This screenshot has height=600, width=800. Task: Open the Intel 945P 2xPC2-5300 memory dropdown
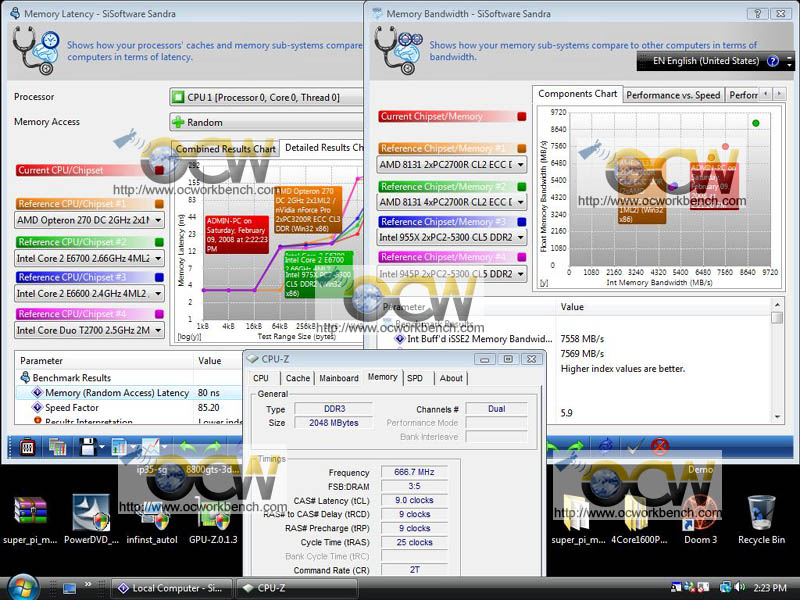coord(453,274)
